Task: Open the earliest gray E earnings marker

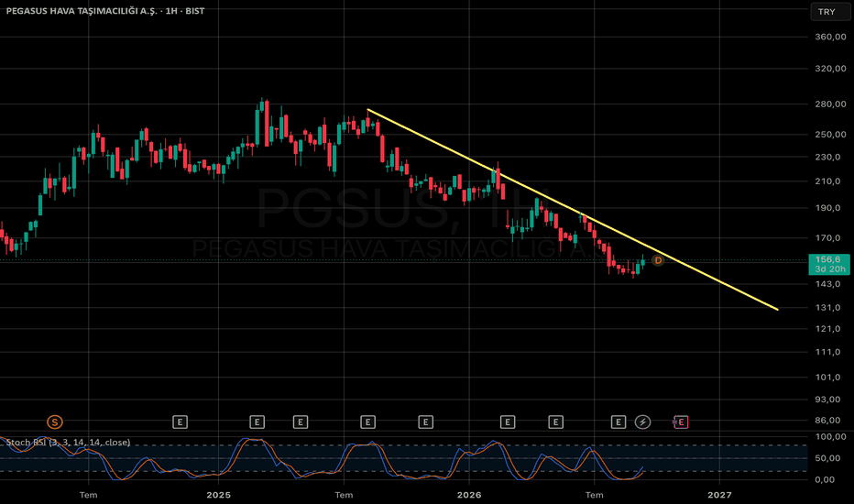Action: point(181,422)
